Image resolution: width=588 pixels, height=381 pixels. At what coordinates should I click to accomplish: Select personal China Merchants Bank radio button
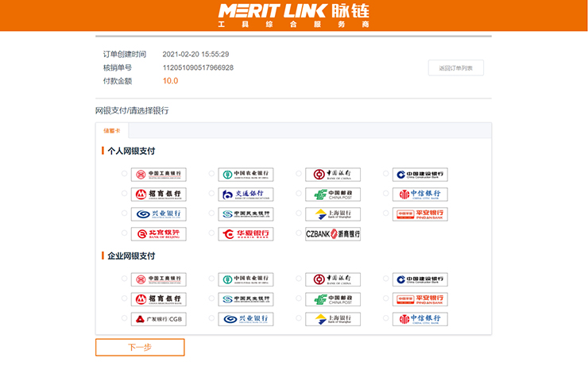pyautogui.click(x=124, y=194)
